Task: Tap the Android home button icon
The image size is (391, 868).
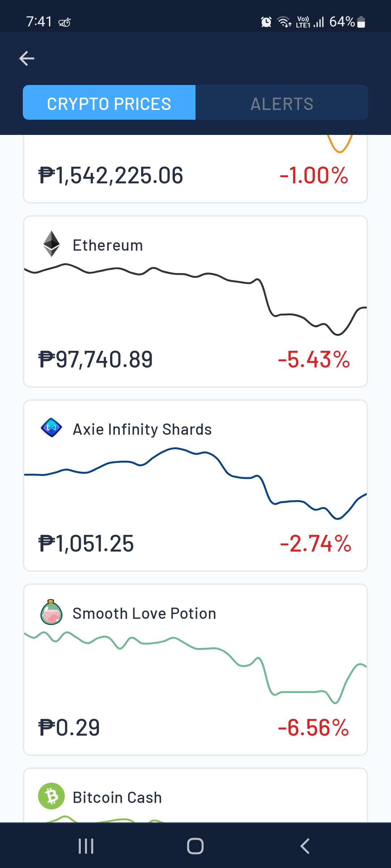Action: point(195,846)
